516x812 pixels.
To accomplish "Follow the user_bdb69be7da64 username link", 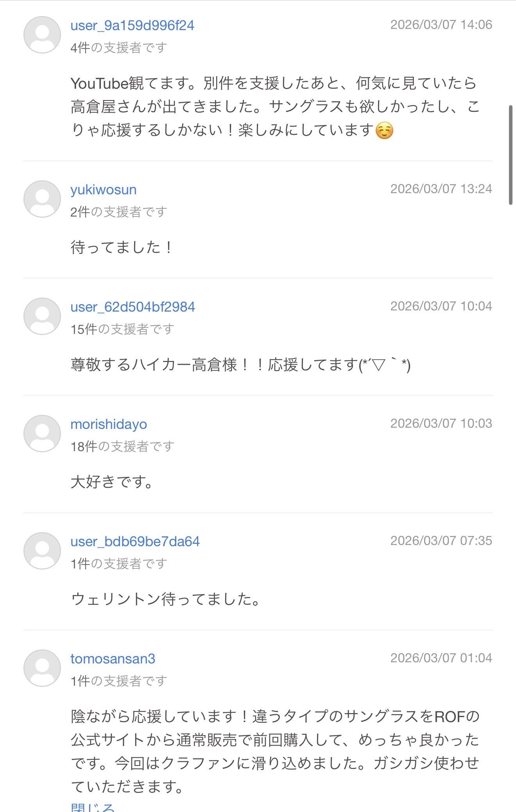I will (x=135, y=541).
